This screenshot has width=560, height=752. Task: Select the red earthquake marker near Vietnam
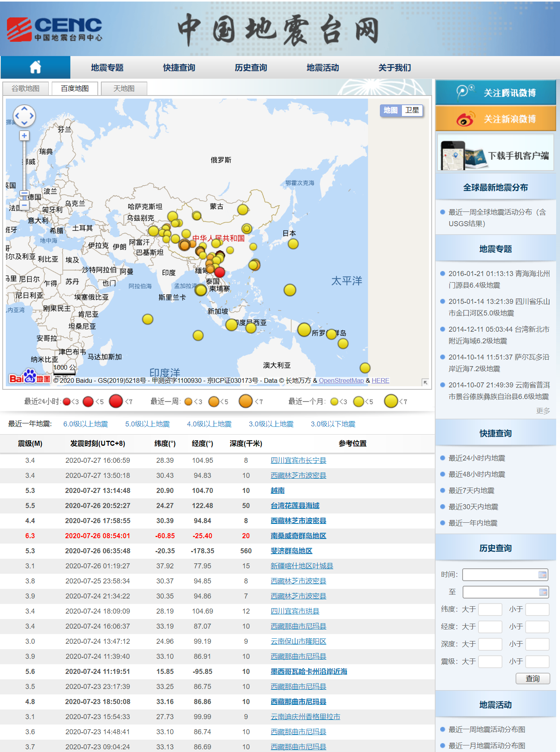[x=220, y=272]
